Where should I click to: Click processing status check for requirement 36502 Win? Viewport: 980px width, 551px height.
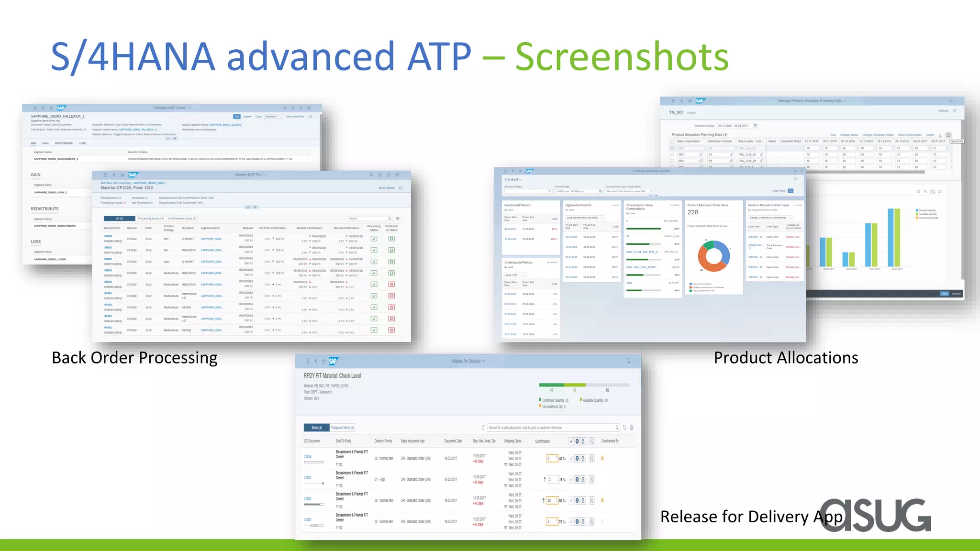pos(374,250)
